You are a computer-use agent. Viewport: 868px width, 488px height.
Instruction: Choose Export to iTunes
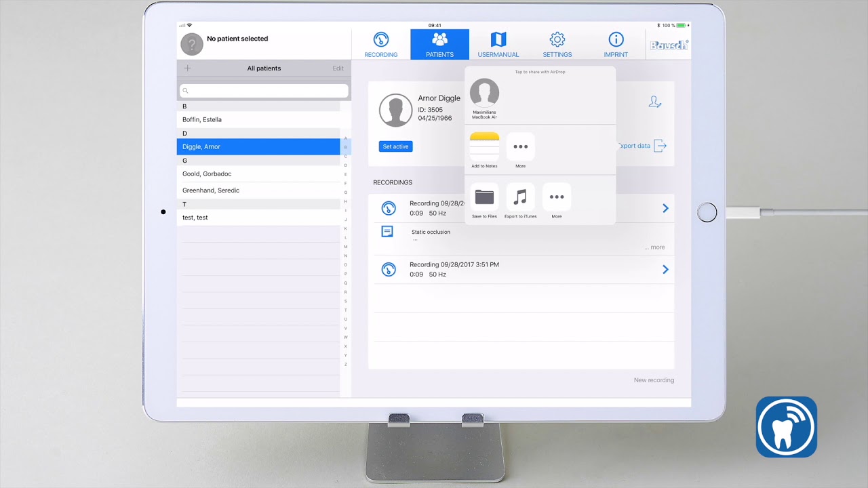pos(520,201)
